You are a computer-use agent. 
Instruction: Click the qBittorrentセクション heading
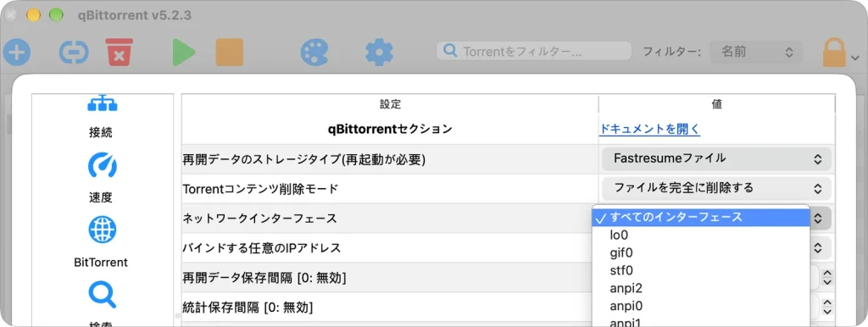390,130
